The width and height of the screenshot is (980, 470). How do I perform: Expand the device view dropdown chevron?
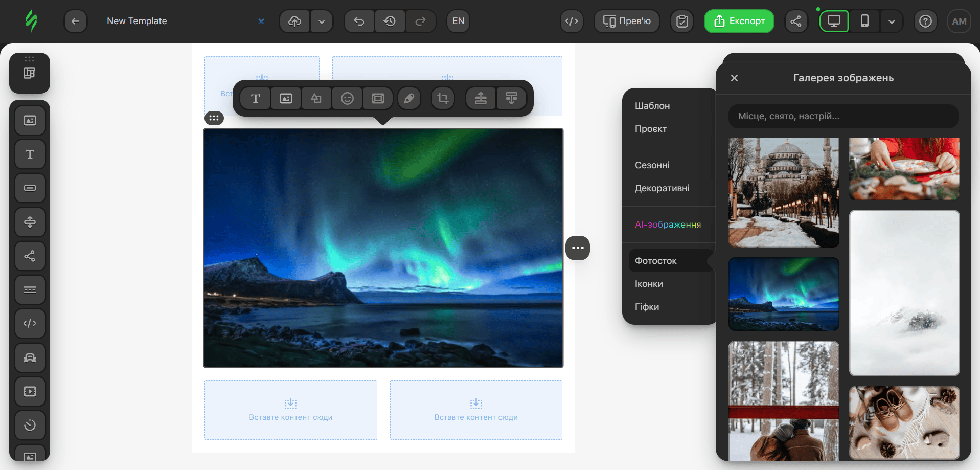892,21
